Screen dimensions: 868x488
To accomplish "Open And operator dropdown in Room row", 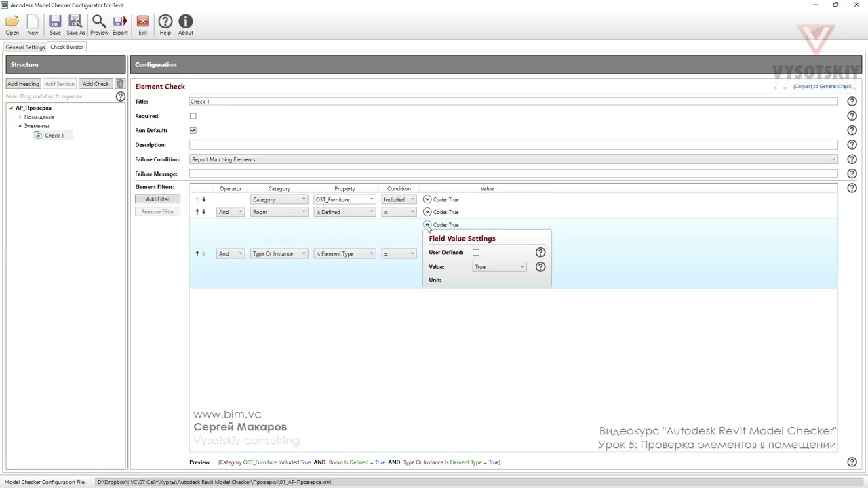I will pos(230,212).
